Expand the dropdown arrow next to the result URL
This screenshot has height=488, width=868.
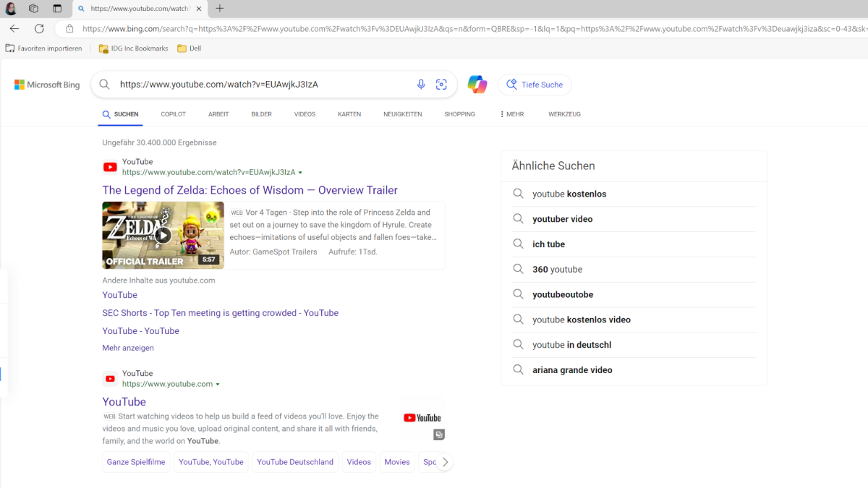[301, 172]
